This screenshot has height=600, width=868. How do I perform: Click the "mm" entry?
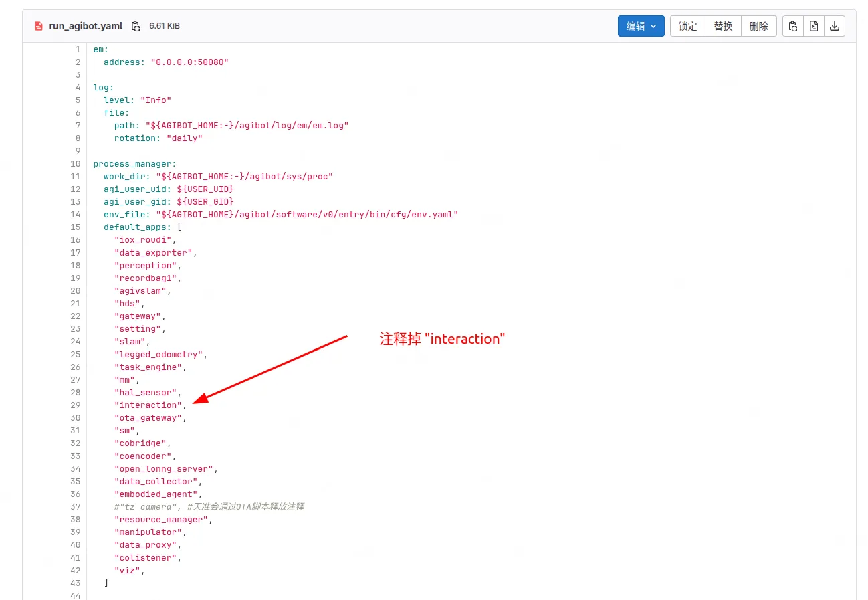[124, 379]
